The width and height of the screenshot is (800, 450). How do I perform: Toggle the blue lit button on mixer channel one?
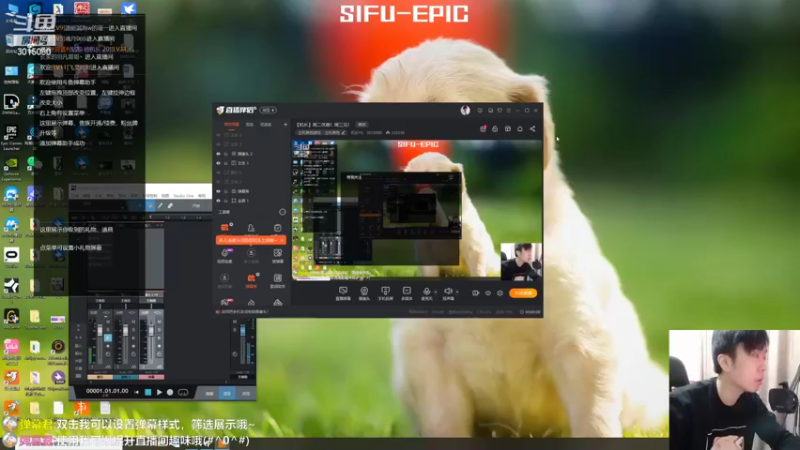coord(108,338)
